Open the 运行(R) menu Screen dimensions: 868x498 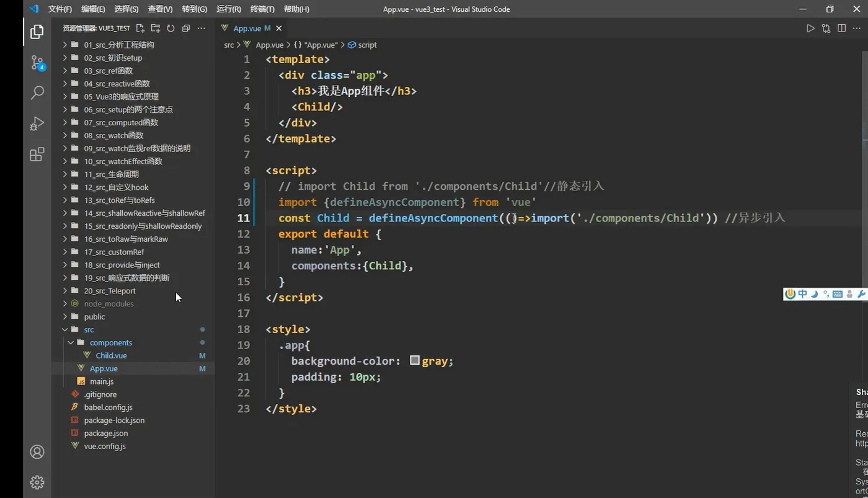pyautogui.click(x=229, y=9)
